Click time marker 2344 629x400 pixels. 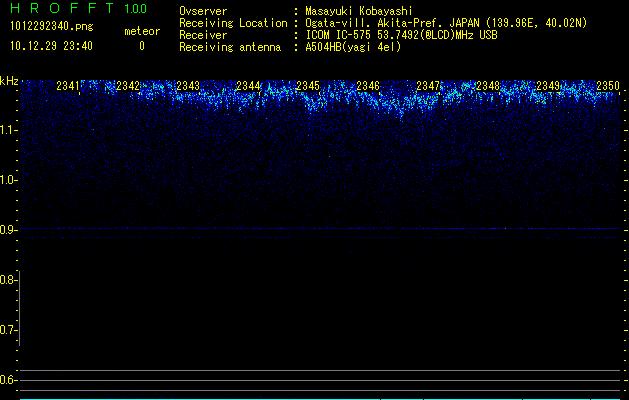click(248, 86)
